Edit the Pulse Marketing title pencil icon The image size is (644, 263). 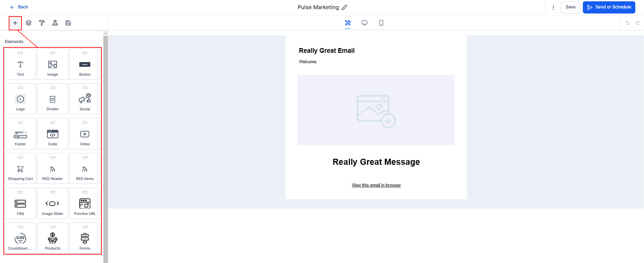[344, 7]
